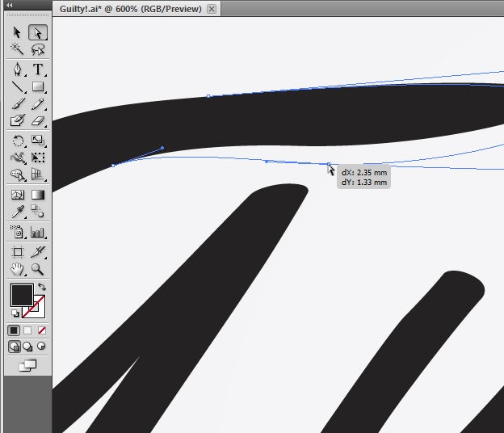The image size is (504, 433).
Task: Click the Swap Fill and Stroke arrows
Action: pos(42,287)
